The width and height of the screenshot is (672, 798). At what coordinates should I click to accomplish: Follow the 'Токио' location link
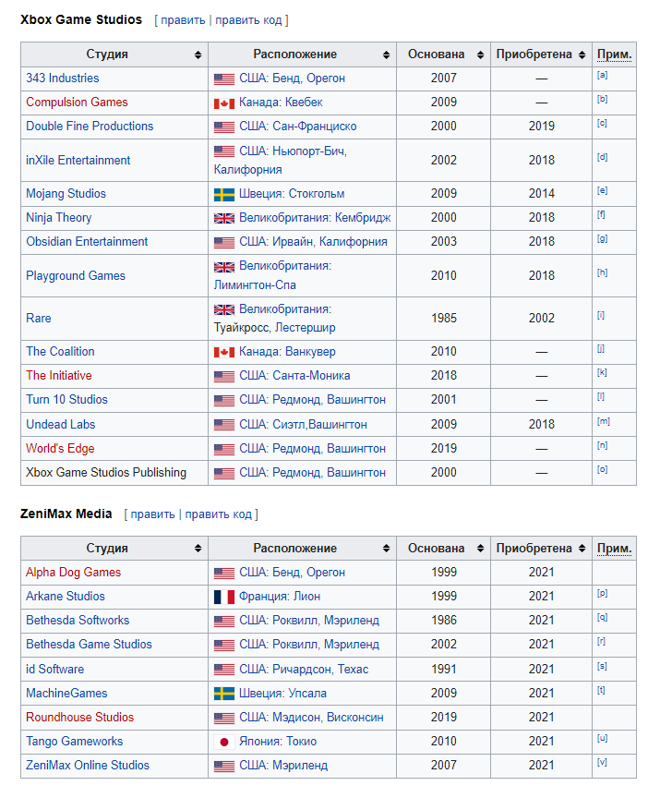pos(301,742)
